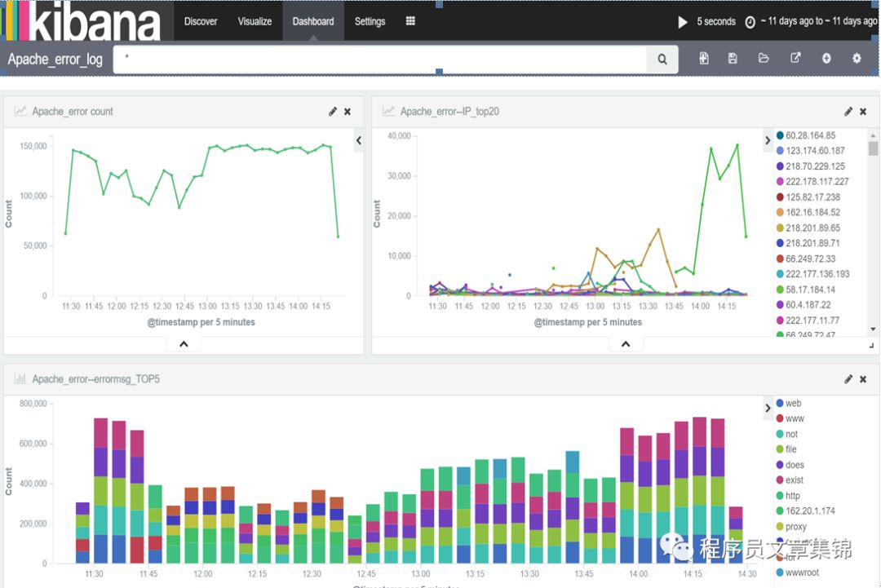Toggle spy panel under IP_top20 chart
The height and width of the screenshot is (588, 881).
(626, 343)
